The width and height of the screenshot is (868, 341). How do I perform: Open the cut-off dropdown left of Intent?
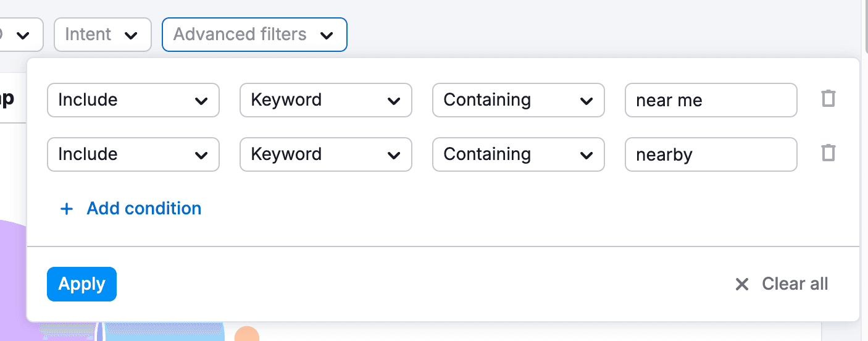click(x=21, y=35)
